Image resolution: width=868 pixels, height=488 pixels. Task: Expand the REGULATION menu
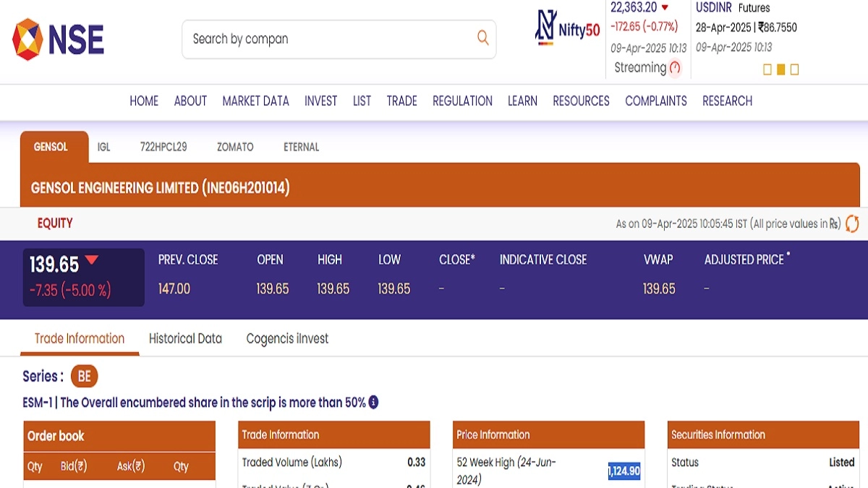coord(462,101)
